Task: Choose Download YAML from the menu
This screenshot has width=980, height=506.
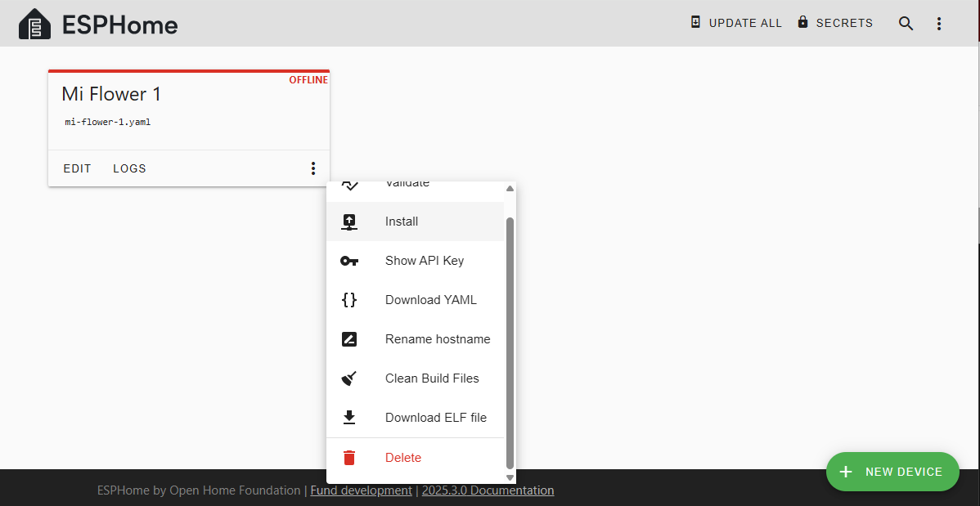Action: point(415,300)
